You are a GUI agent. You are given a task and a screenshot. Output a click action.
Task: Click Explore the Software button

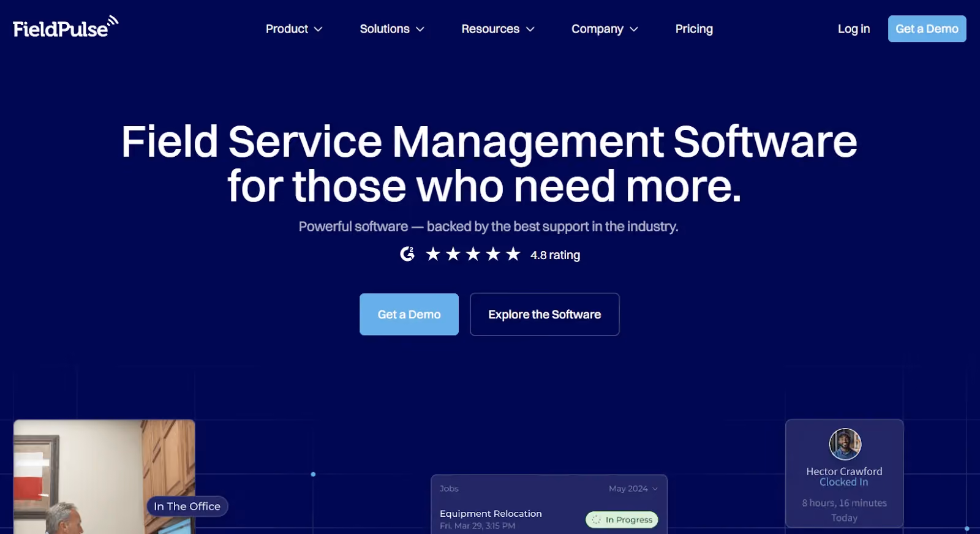(545, 314)
